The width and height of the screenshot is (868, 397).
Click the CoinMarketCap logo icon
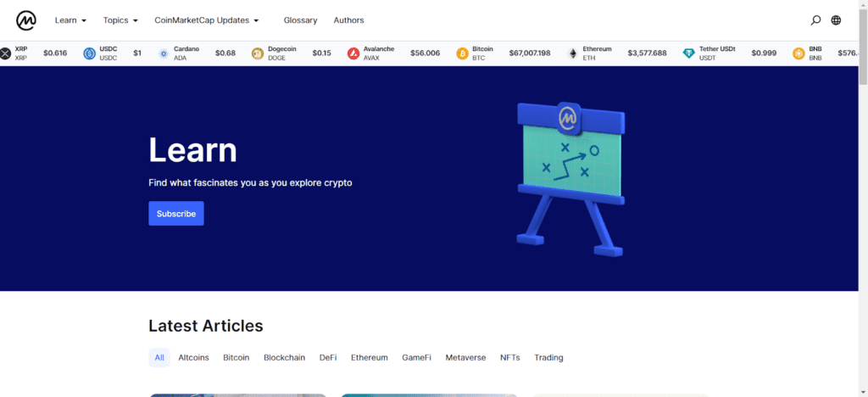(x=26, y=20)
